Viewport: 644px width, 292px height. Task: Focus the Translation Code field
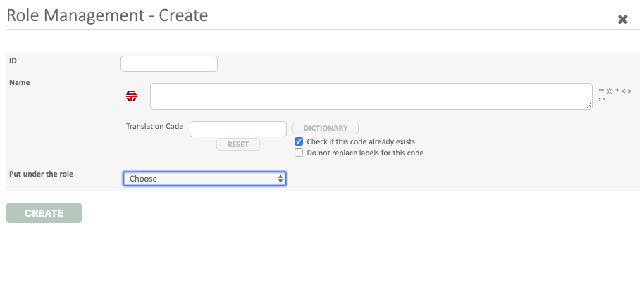click(238, 129)
